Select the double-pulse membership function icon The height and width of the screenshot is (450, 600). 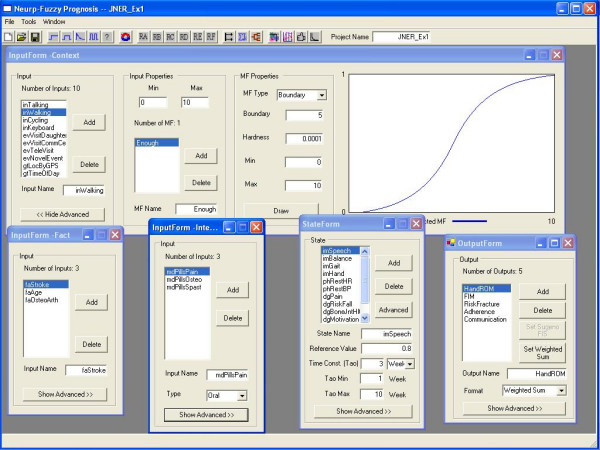[93, 37]
